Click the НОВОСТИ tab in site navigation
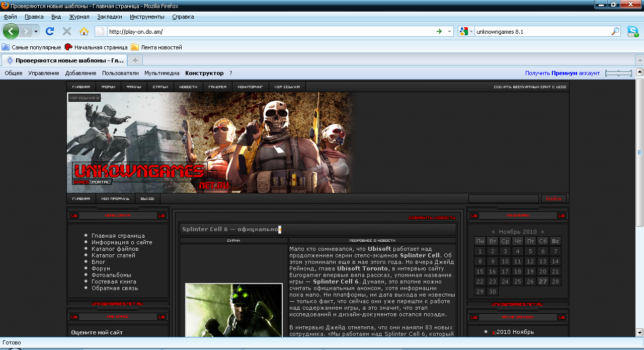Image resolution: width=644 pixels, height=350 pixels. 188,87
